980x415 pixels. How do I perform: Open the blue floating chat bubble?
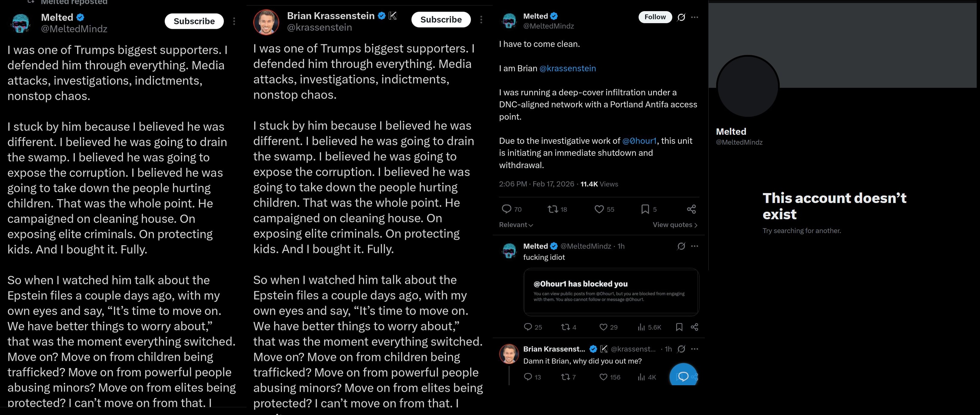coord(683,376)
